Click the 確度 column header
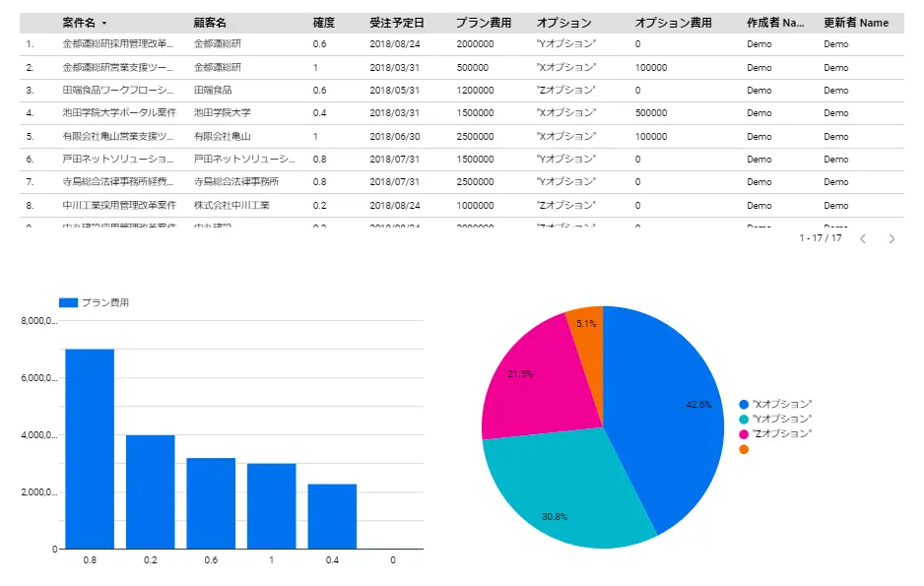The height and width of the screenshot is (586, 924). [323, 23]
